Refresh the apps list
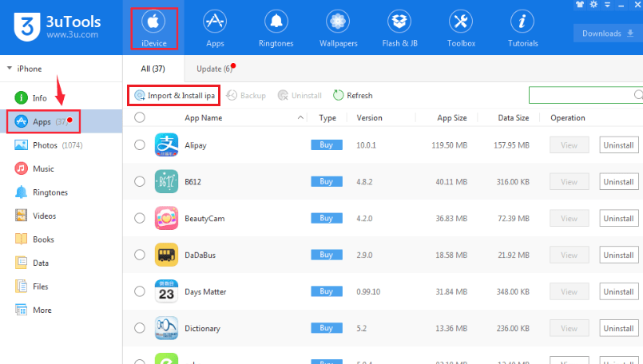Viewport: 643px width, 364px height. coord(353,96)
